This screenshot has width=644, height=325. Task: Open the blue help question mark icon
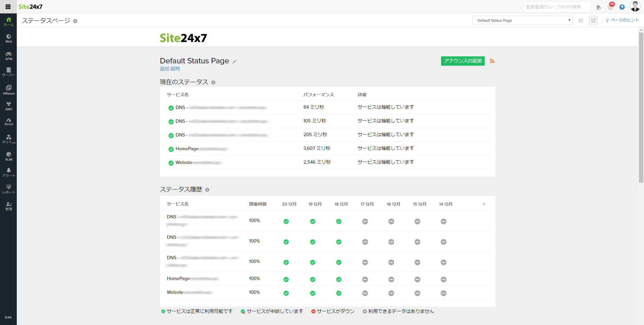[x=622, y=7]
